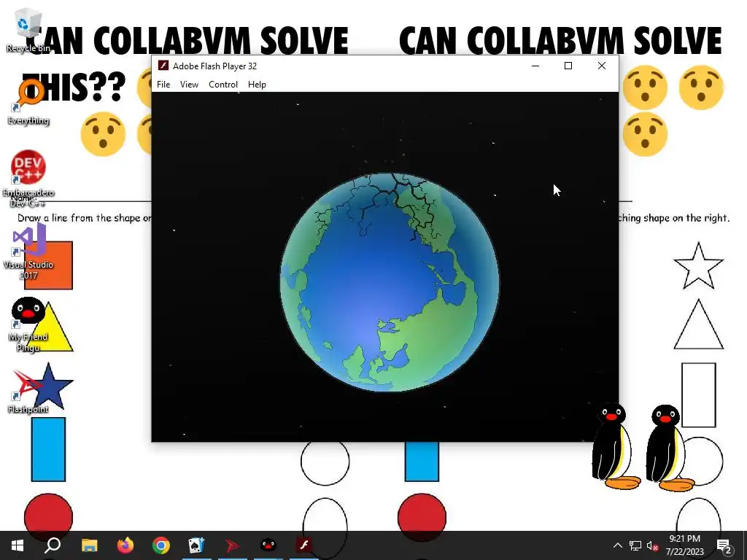Image resolution: width=747 pixels, height=560 pixels.
Task: Click the Adobe Flash Player title bar icon
Action: (163, 66)
